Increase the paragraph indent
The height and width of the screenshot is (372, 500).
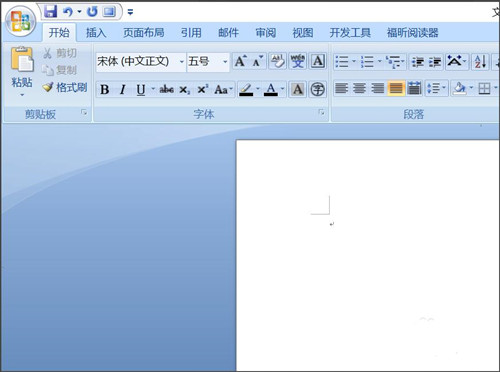[x=435, y=62]
